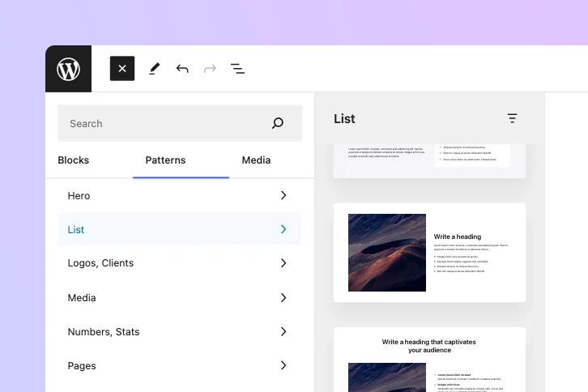Close the block inserter panel

tap(122, 69)
